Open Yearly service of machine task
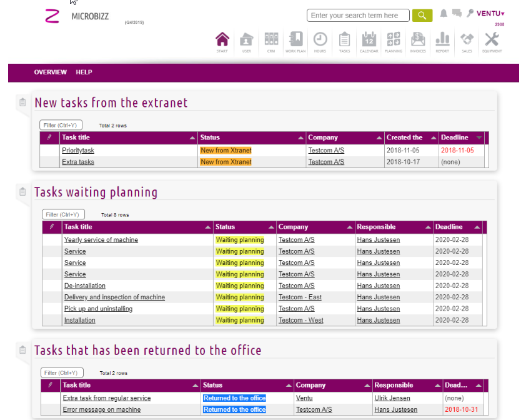The image size is (526, 420). tap(101, 240)
